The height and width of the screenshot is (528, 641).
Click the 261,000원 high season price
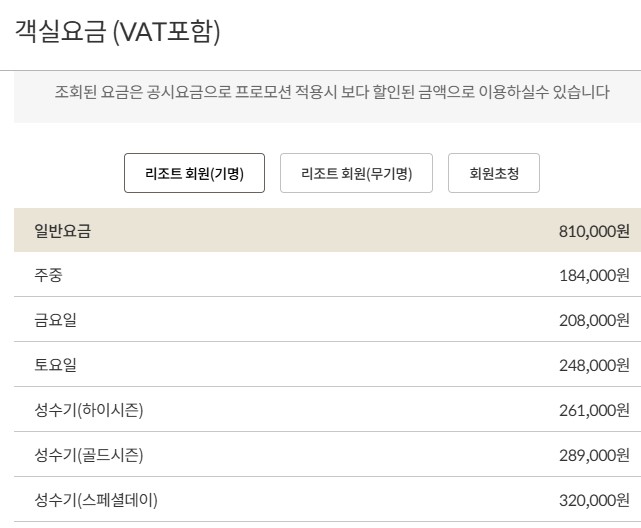point(594,410)
